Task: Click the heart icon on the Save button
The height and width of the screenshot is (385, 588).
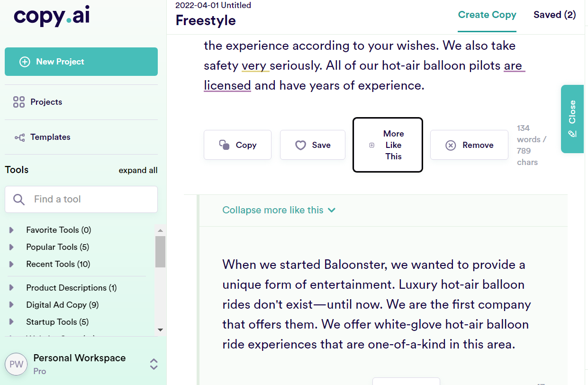Action: point(301,145)
